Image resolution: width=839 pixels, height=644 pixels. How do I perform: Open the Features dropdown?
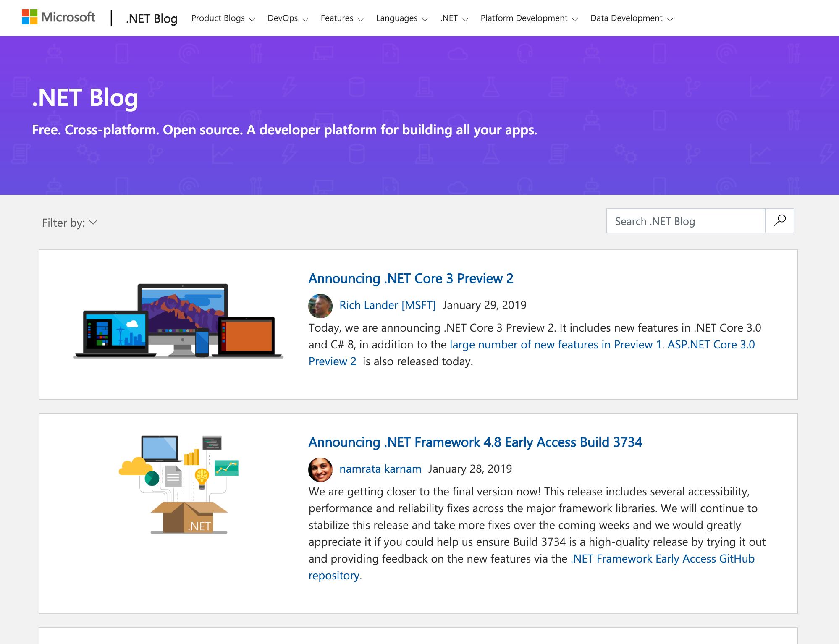pos(337,18)
